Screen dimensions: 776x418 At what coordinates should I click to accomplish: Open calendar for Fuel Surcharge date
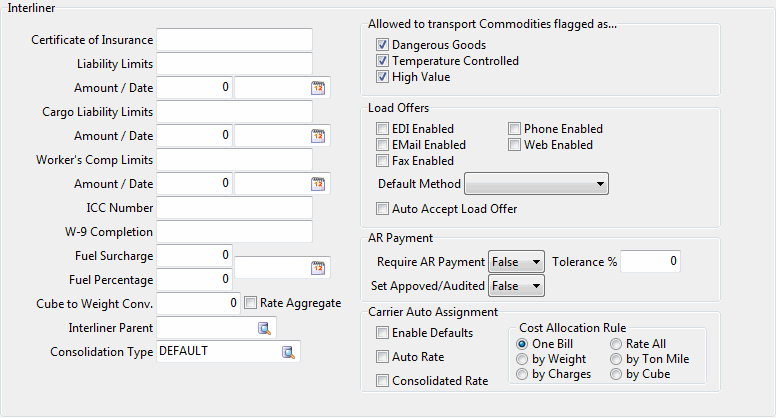[x=319, y=268]
